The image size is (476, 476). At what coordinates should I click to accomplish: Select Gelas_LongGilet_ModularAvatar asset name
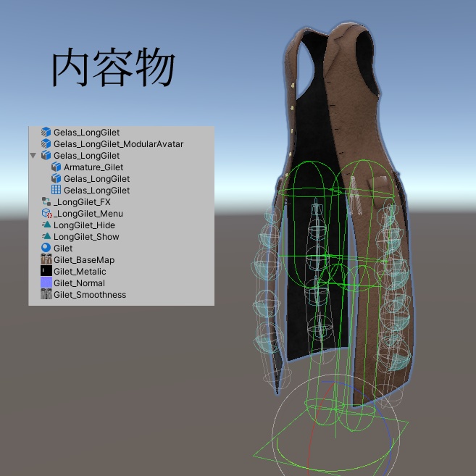[x=118, y=144]
